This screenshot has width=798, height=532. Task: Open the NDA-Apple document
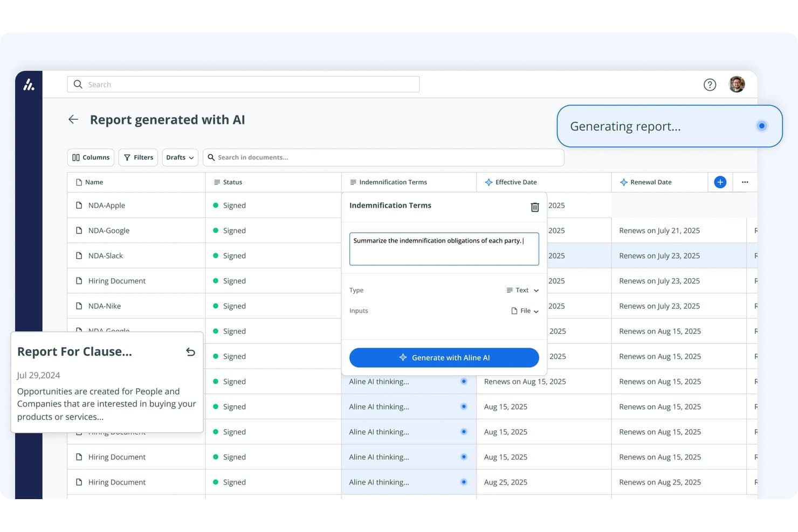[x=107, y=205]
